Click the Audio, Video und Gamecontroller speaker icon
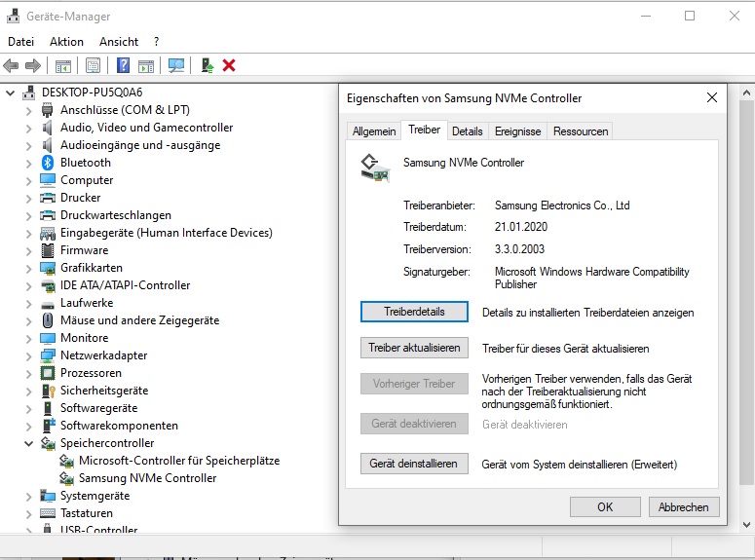The height and width of the screenshot is (560, 755). click(x=47, y=128)
